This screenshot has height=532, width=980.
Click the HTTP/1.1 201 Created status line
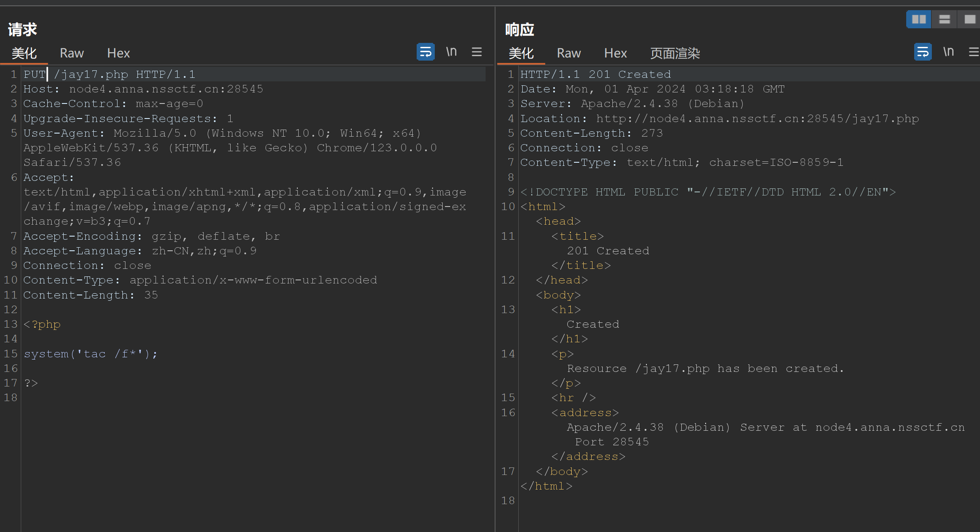click(596, 74)
